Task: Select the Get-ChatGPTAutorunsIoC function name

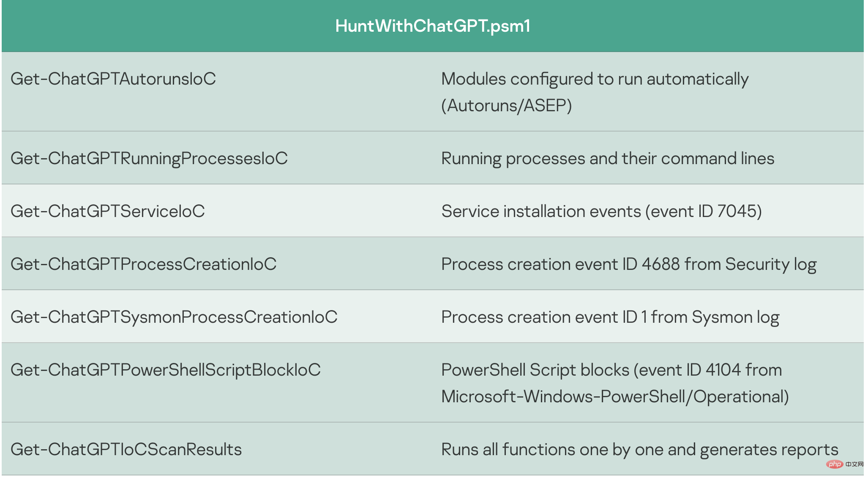Action: (113, 79)
